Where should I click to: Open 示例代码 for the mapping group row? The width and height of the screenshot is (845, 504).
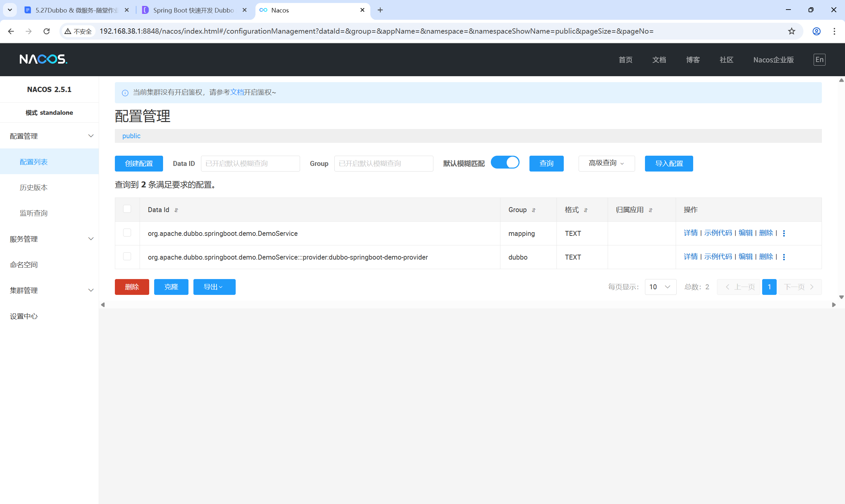(718, 233)
